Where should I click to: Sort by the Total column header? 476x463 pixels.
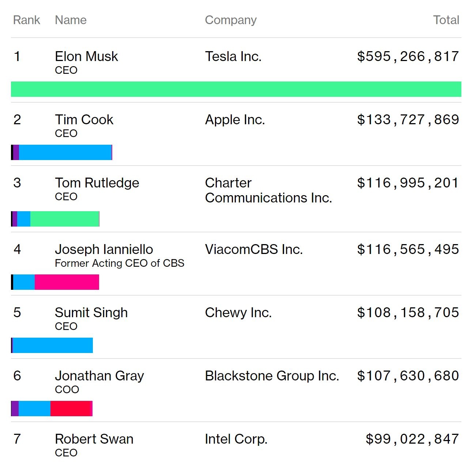pos(446,20)
